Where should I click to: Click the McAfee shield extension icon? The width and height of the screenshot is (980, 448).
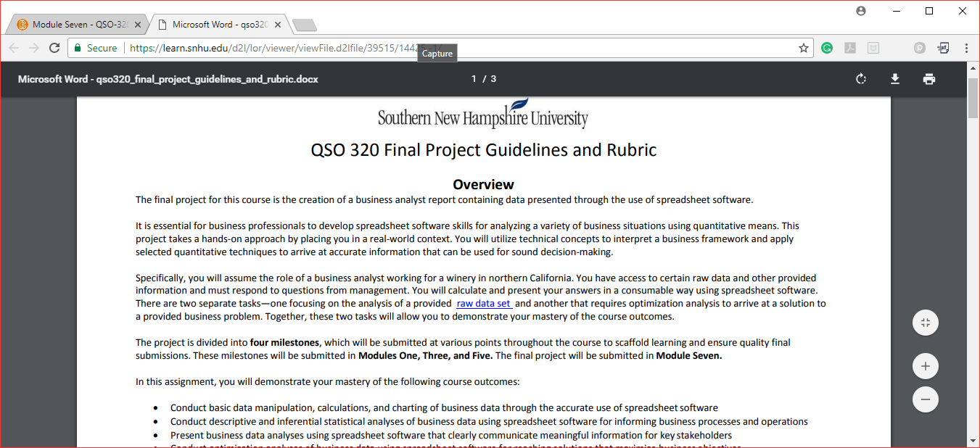pyautogui.click(x=873, y=48)
